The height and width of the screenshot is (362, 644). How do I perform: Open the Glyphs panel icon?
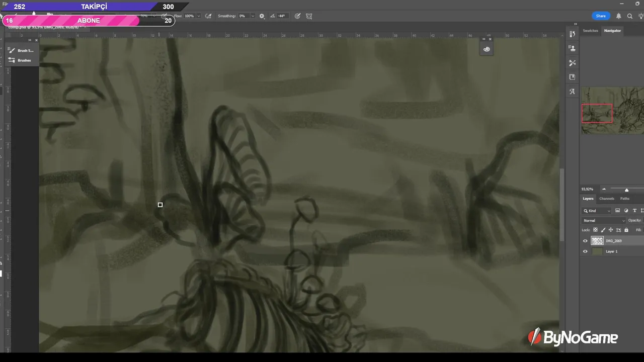(572, 92)
